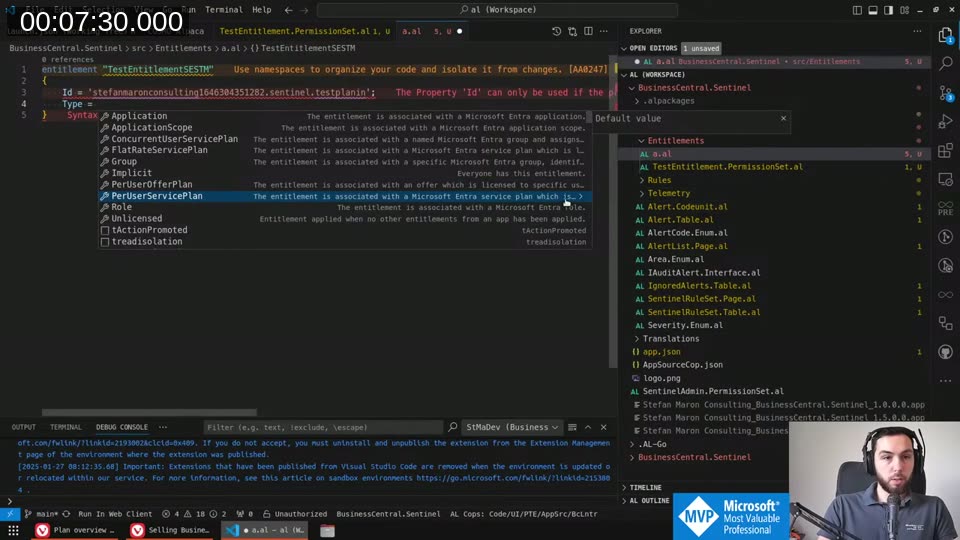Synchronize changes icon in status bar
Screen dimensions: 960x540
tap(66, 514)
